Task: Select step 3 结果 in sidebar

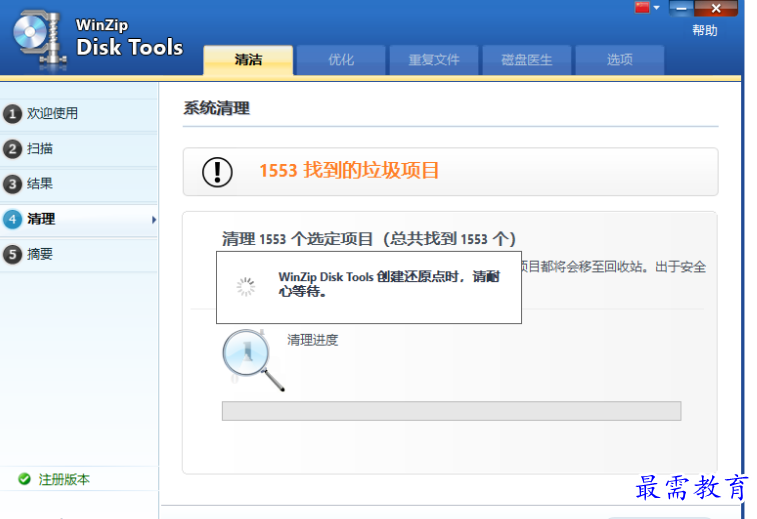Action: click(79, 184)
